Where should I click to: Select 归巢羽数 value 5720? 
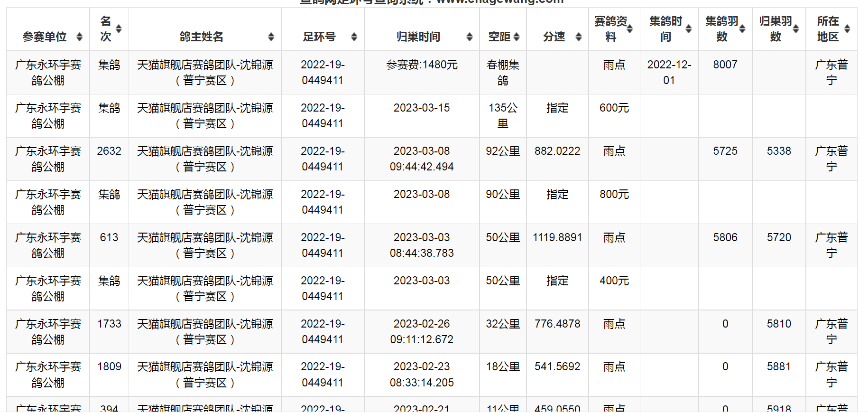coord(779,237)
